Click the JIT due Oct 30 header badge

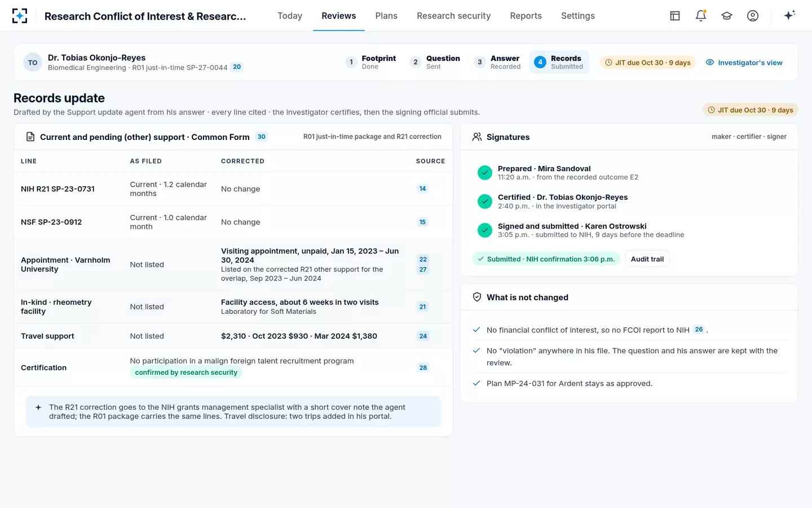point(648,63)
